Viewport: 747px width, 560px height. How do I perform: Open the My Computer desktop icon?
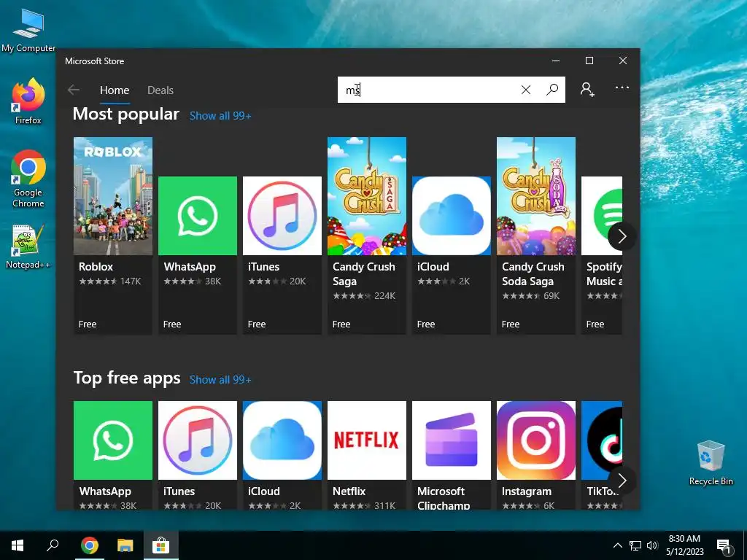tap(28, 31)
